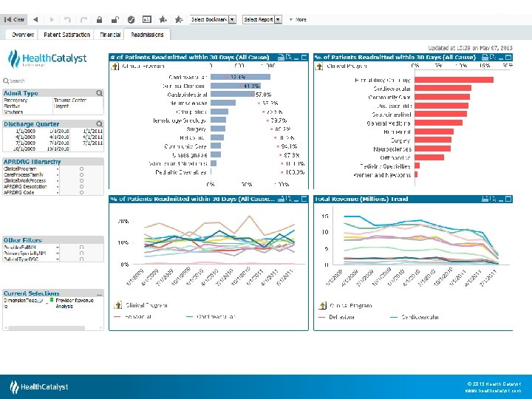
Task: Open the ProviderFullNM filter dropdown
Action: (x=58, y=248)
